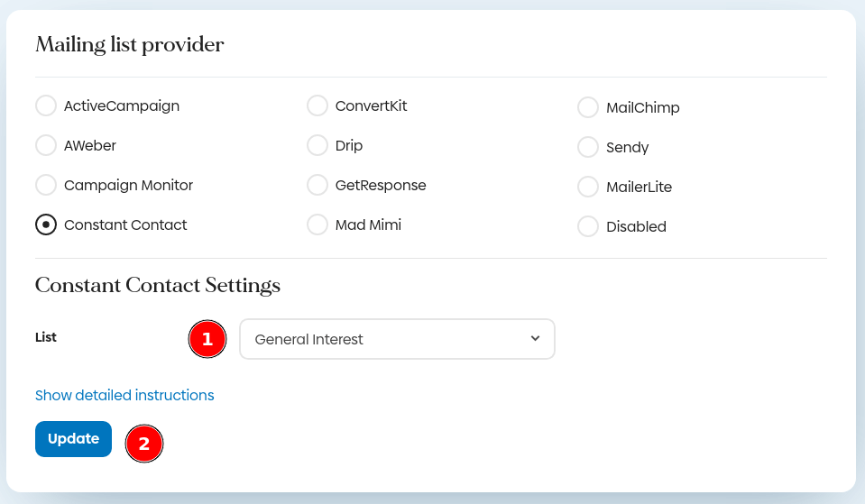This screenshot has width=865, height=504.
Task: Choose the GetResponse provider option
Action: click(x=317, y=186)
